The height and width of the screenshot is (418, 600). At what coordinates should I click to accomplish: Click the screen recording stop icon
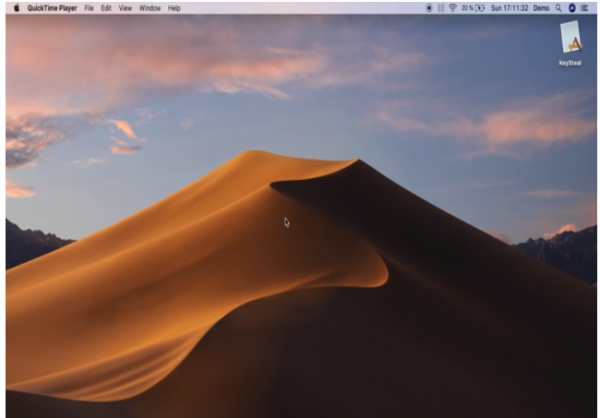point(429,8)
